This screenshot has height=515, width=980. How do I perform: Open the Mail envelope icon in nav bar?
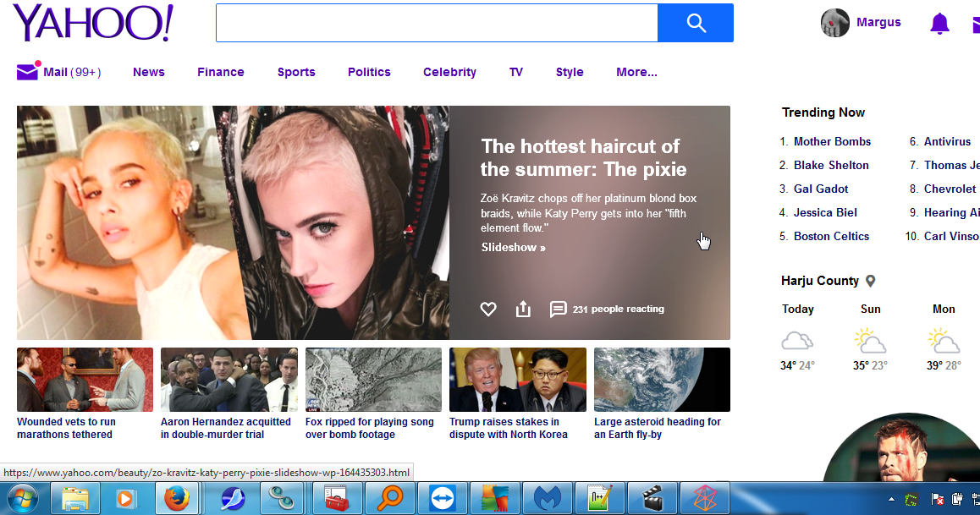pos(27,72)
